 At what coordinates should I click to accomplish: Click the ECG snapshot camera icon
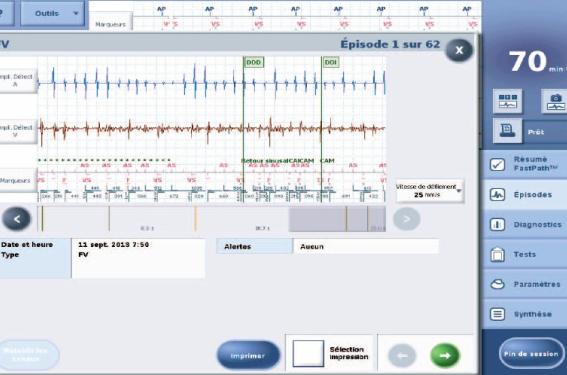[x=555, y=101]
